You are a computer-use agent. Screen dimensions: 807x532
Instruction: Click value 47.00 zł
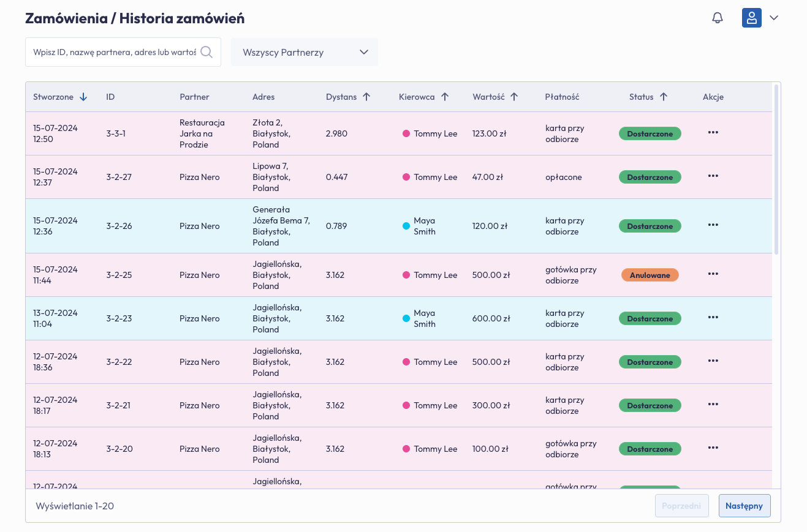pos(488,177)
